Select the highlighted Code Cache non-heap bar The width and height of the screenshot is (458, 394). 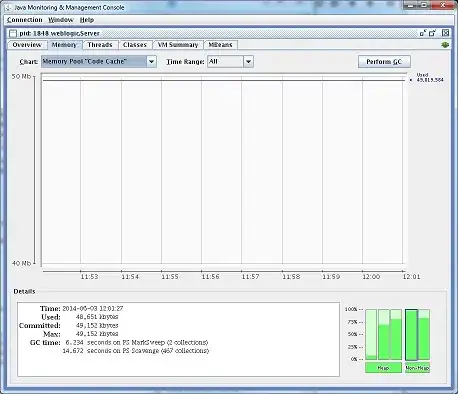pos(411,335)
